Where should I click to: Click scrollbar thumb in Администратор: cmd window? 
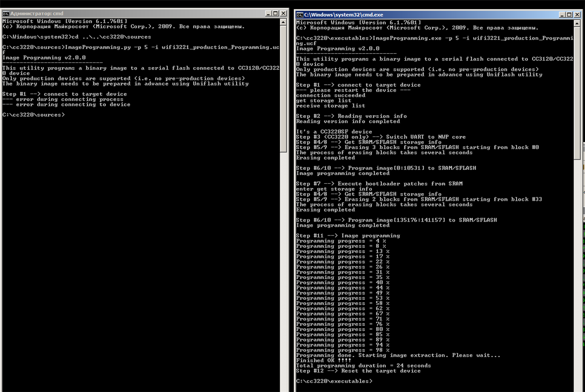pyautogui.click(x=283, y=89)
